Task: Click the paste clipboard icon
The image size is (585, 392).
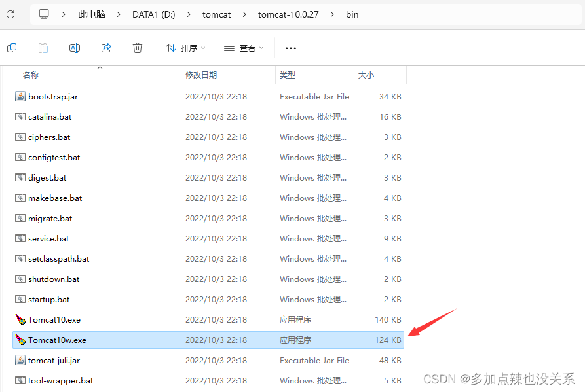Action: [x=43, y=48]
